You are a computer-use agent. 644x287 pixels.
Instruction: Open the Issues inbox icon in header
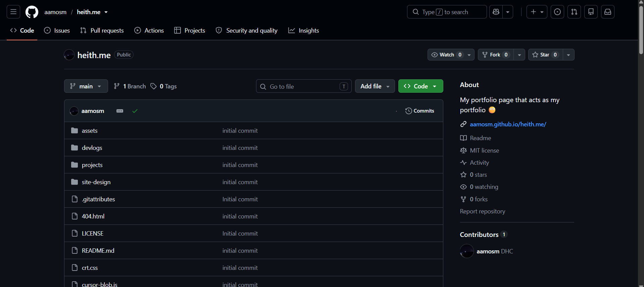point(557,12)
